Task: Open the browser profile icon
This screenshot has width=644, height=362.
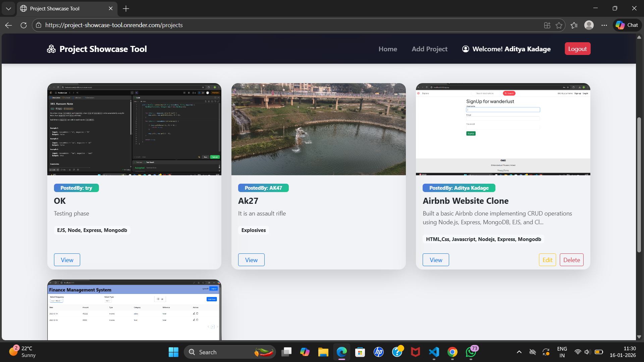Action: 589,25
